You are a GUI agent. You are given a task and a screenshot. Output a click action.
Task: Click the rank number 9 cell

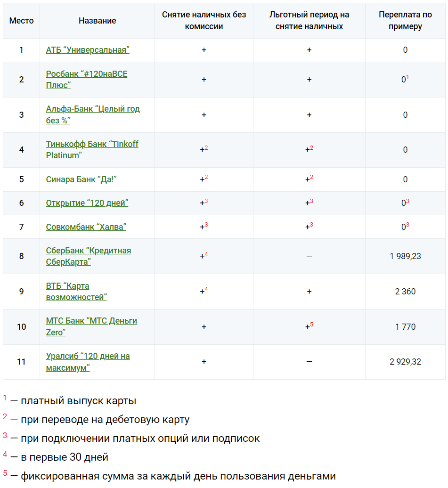(x=22, y=291)
